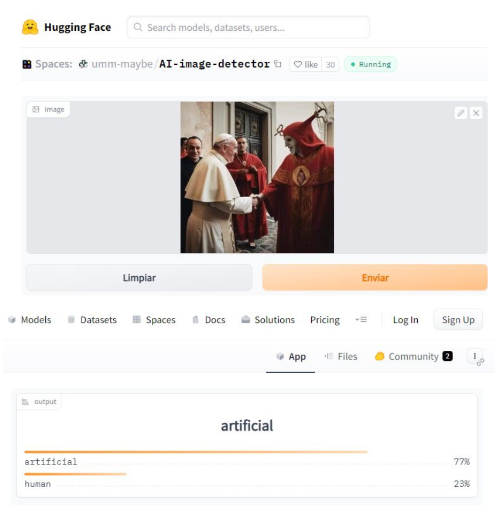Open the Community tab
The width and height of the screenshot is (495, 523).
(414, 357)
